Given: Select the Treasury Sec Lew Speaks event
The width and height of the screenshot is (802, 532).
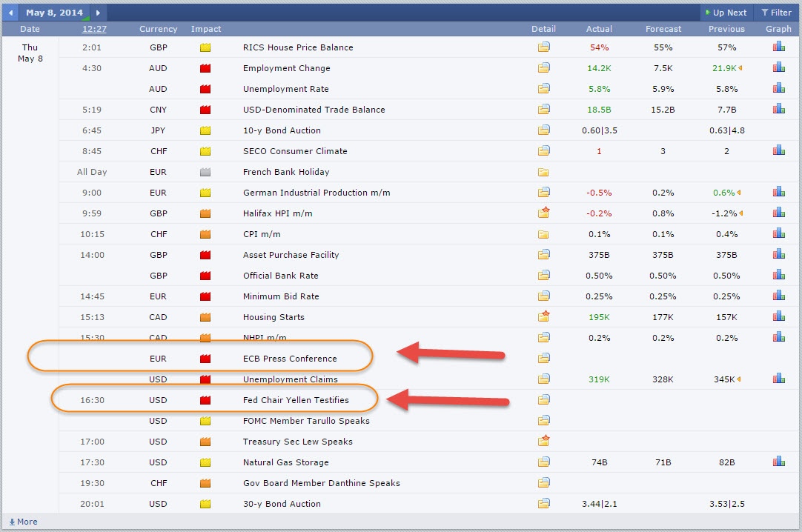Looking at the screenshot, I should 297,442.
